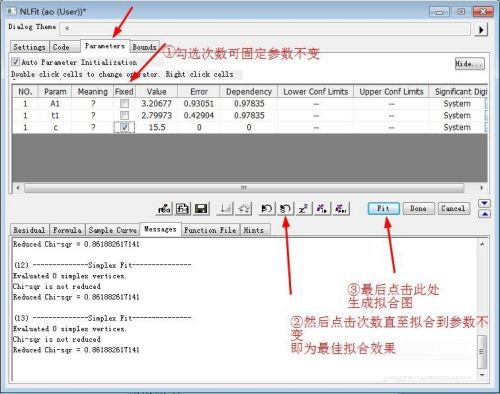The height and width of the screenshot is (394, 500).
Task: Click the initialize parameters icon
Action: tap(266, 209)
